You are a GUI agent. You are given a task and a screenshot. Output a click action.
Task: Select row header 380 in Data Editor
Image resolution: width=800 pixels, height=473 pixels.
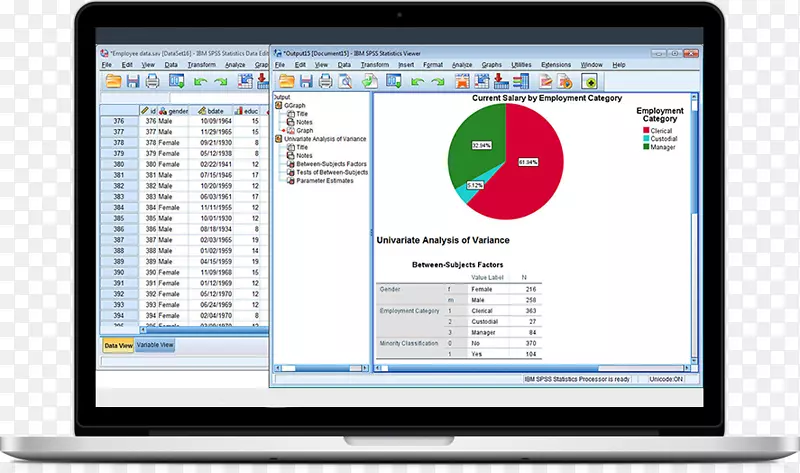119,164
